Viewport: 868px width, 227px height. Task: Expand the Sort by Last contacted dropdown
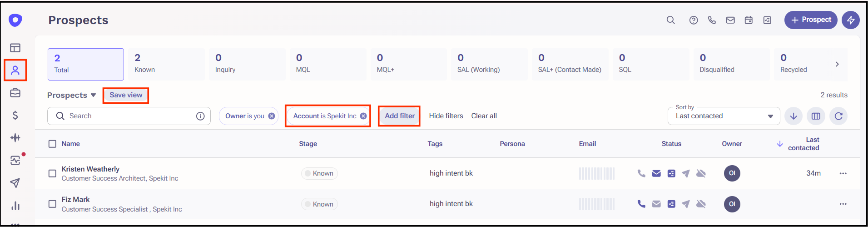(x=724, y=116)
